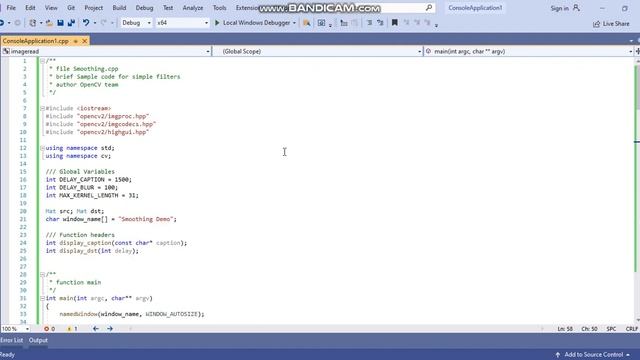Click the Redo arrow icon
Screen dimensions: 640x360
pos(104,23)
